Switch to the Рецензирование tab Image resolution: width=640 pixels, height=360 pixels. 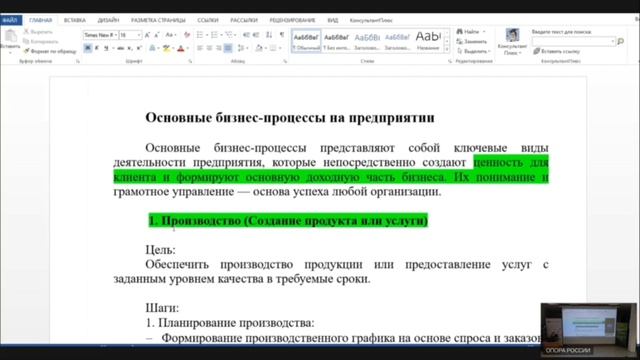[x=292, y=20]
